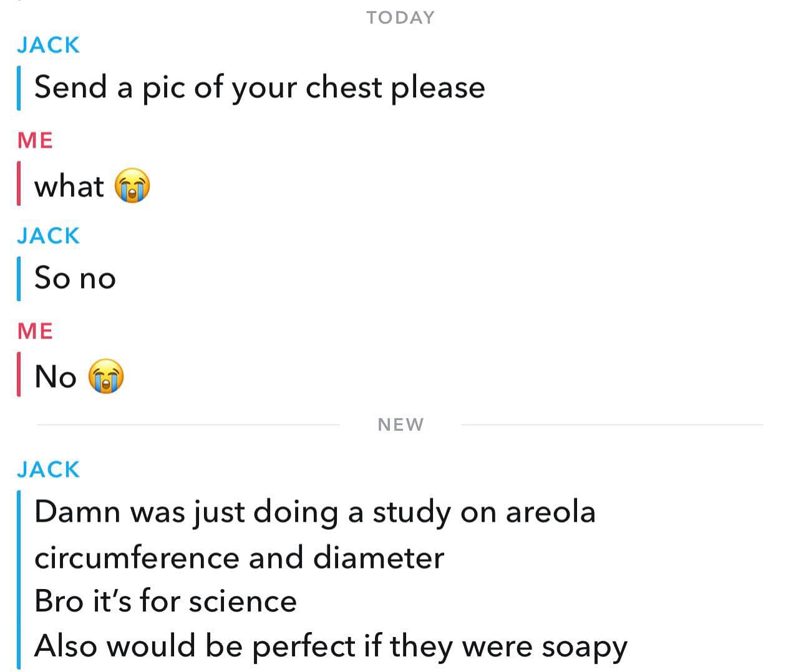Image resolution: width=801 pixels, height=672 pixels.
Task: Click the blue bar beside the first Jack message
Action: [19, 87]
